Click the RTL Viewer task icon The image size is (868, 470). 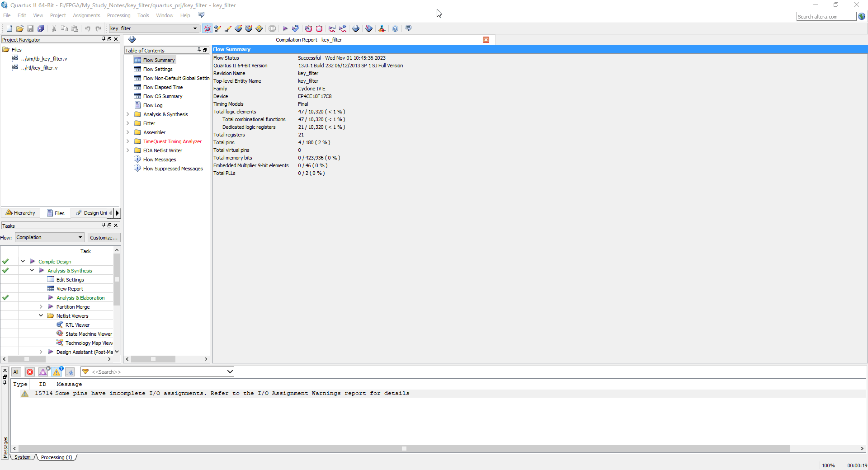(60, 324)
